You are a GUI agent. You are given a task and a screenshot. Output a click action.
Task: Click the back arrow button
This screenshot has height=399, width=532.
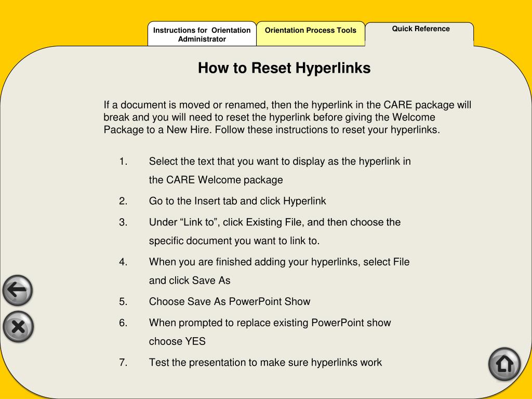[18, 290]
